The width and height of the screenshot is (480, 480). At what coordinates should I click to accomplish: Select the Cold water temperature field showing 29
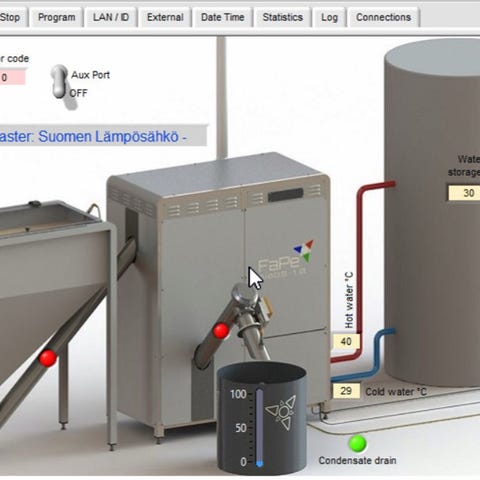tap(346, 391)
